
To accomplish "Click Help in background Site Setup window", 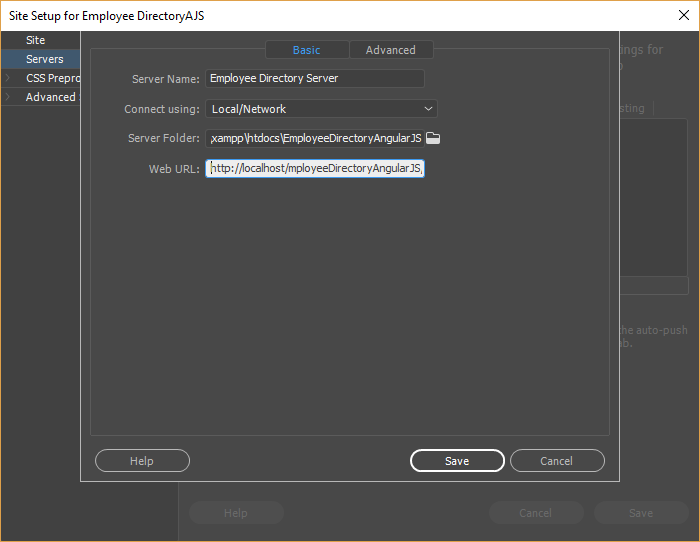I will coord(236,513).
